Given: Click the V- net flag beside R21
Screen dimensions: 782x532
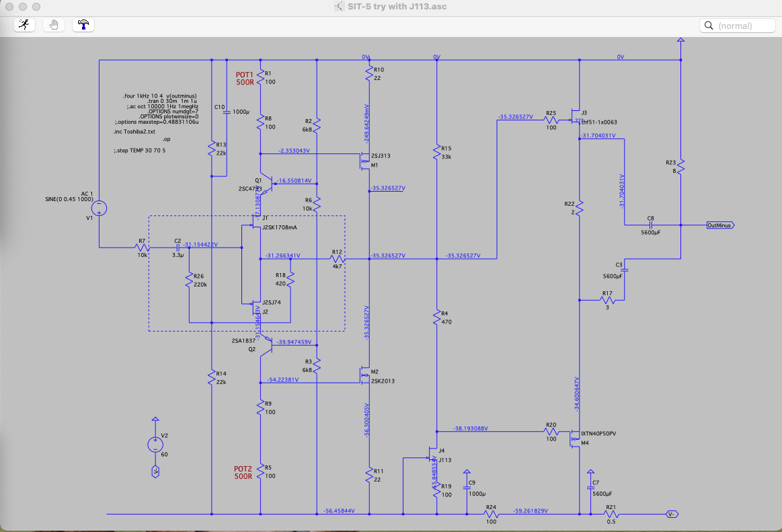Looking at the screenshot, I should pos(672,515).
